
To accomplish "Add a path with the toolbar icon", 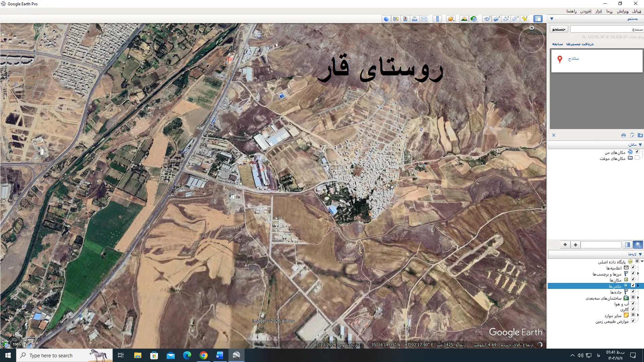I will [x=506, y=19].
